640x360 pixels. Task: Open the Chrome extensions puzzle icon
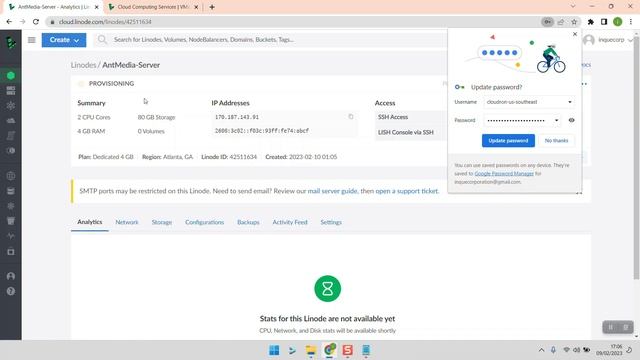coord(591,22)
